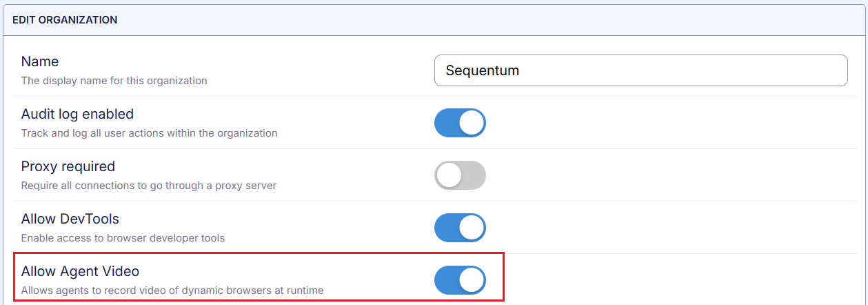Viewport: 868px width, 305px height.
Task: Disable the Audit log enabled switch
Action: click(x=460, y=123)
